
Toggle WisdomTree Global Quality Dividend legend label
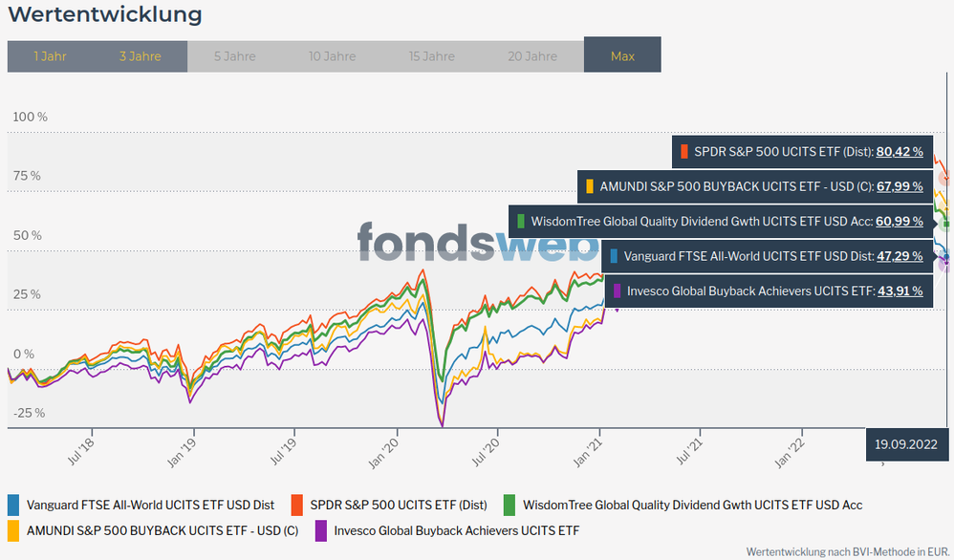pos(693,505)
